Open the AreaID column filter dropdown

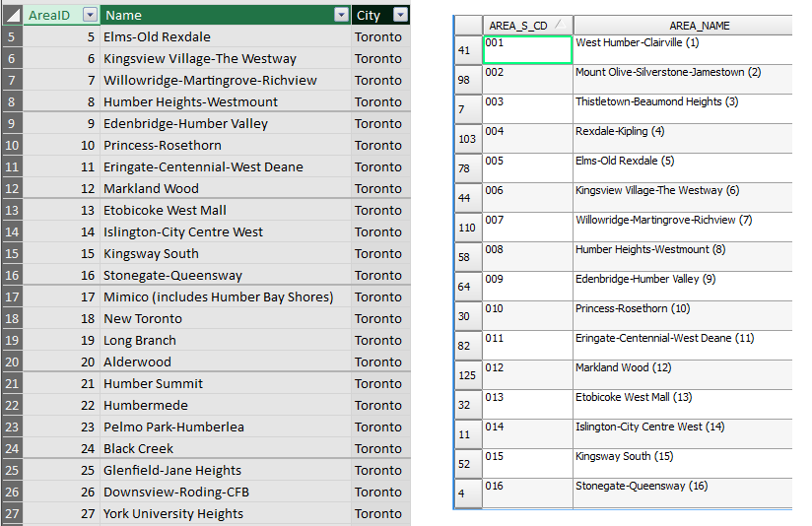point(90,15)
